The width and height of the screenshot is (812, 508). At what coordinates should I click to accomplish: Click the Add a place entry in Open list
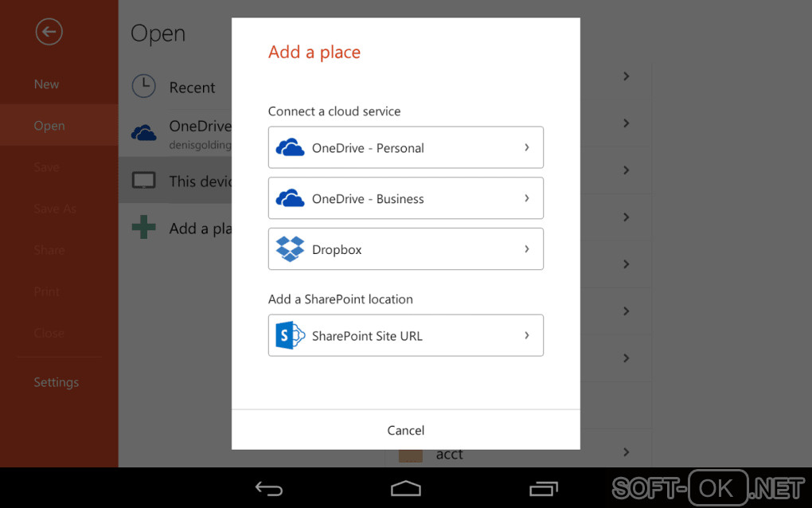[x=175, y=228]
